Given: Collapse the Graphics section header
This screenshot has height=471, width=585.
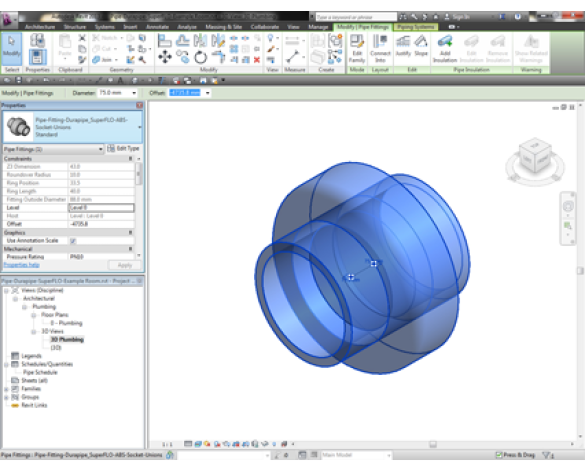Looking at the screenshot, I should pos(131,233).
